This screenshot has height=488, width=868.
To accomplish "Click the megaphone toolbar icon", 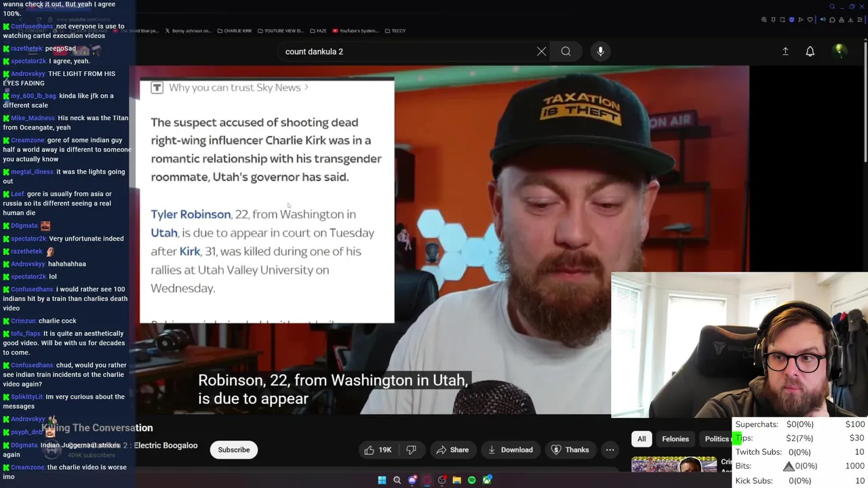I will (823, 20).
